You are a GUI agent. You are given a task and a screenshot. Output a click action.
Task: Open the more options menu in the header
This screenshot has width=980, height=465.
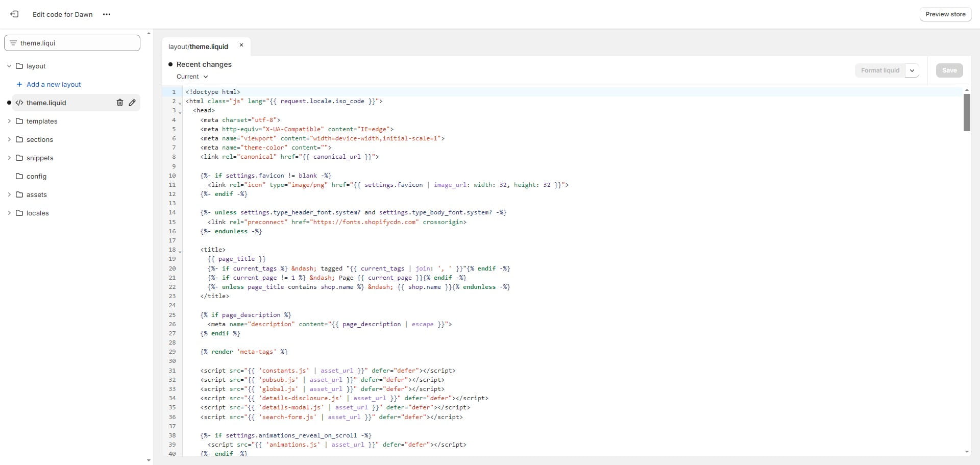click(x=107, y=14)
